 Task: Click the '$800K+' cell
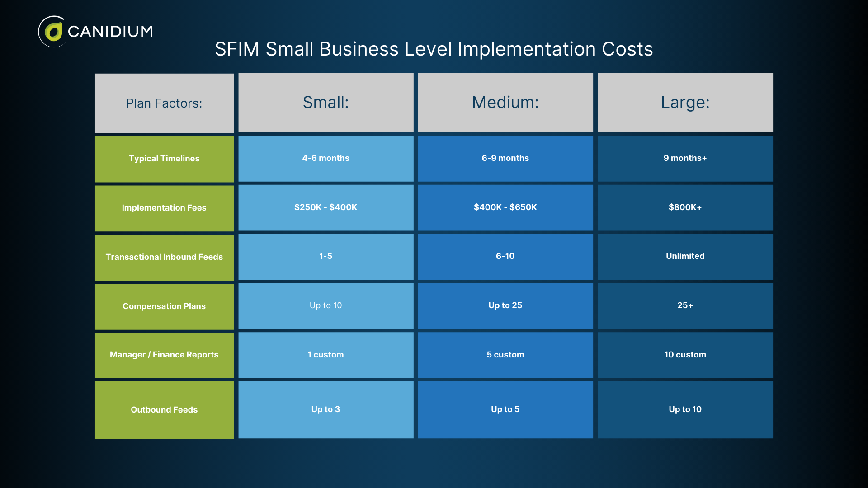click(685, 208)
